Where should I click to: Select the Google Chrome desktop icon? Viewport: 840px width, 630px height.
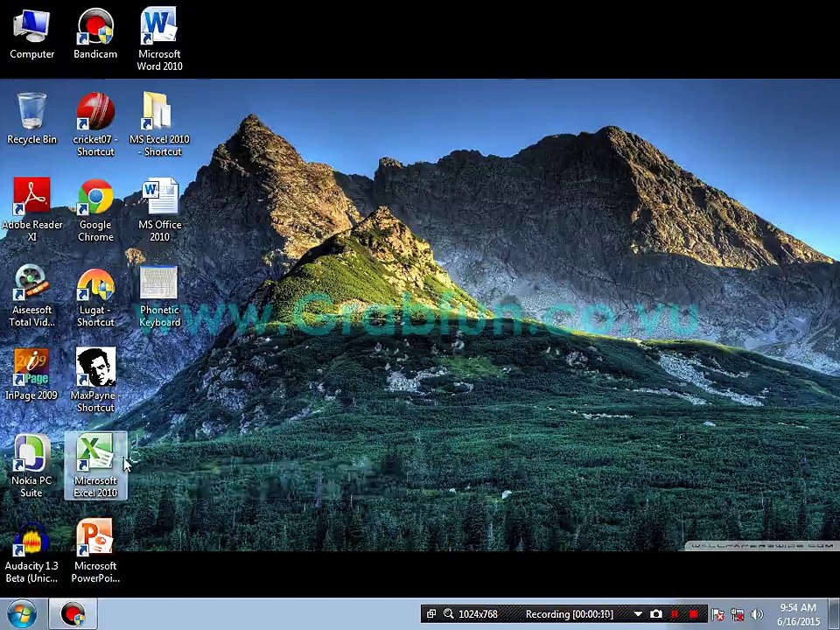[94, 209]
